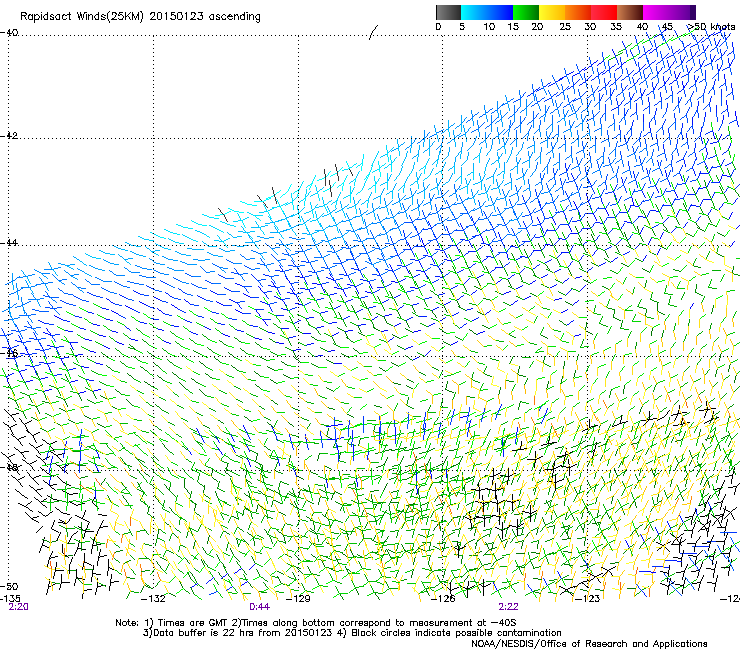Click the legend label '25'
This screenshot has width=740, height=650.
point(565,27)
